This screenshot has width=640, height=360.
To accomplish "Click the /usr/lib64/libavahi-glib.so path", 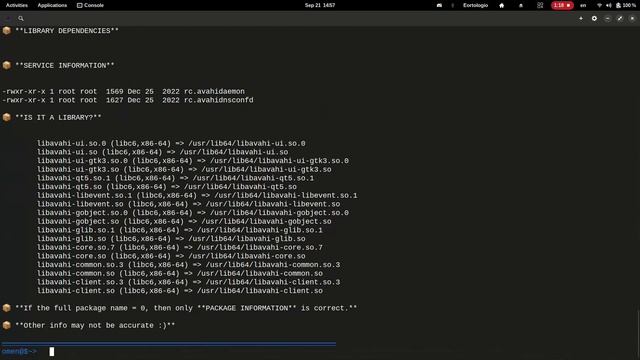I will pos(247,239).
